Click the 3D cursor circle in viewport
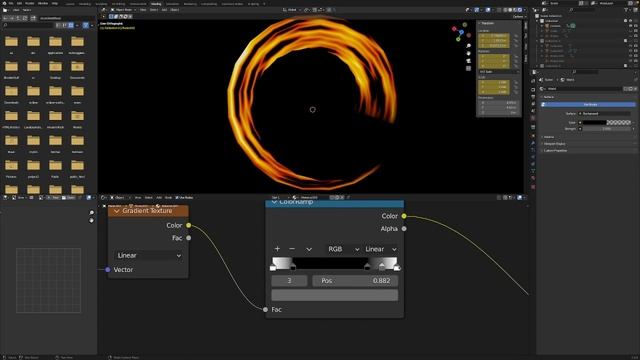This screenshot has width=640, height=360. (x=313, y=109)
